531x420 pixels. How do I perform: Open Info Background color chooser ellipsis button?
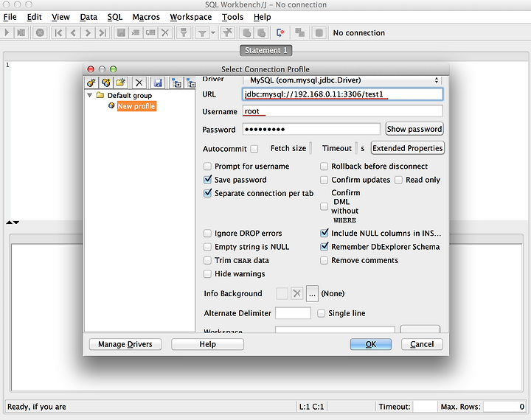[x=312, y=293]
